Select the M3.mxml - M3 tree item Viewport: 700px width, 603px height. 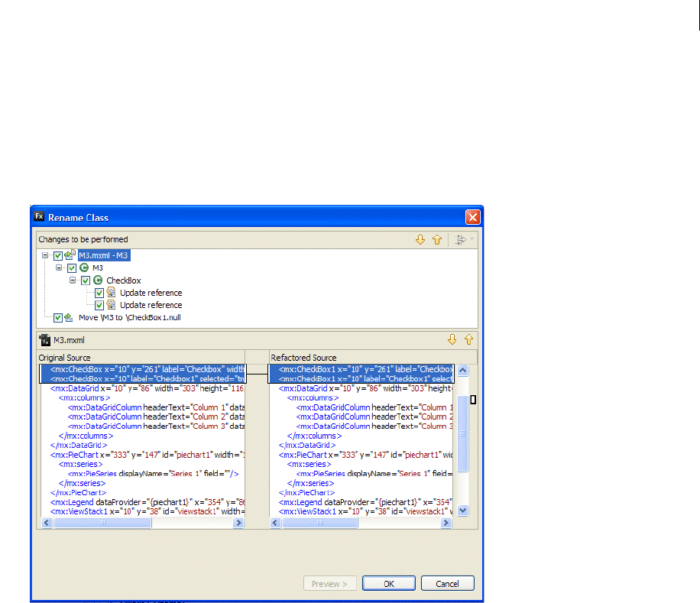(x=104, y=255)
